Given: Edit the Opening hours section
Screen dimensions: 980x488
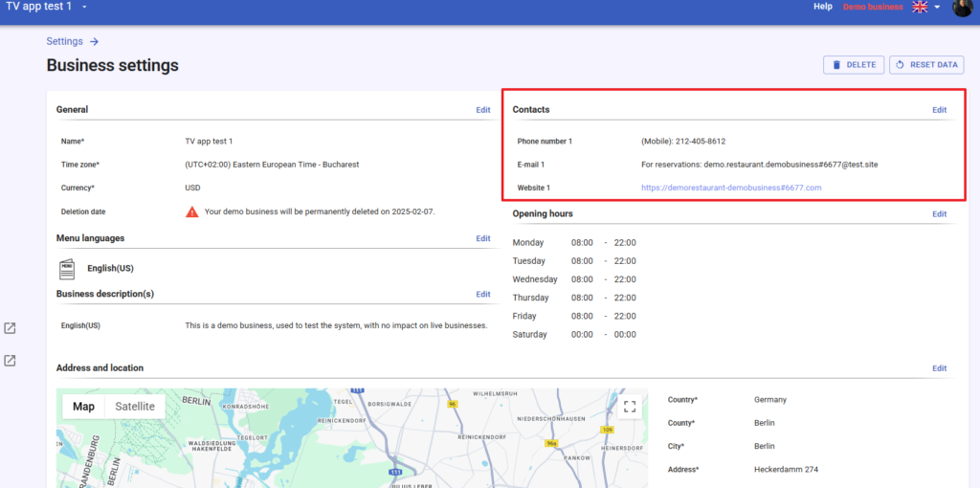Looking at the screenshot, I should tap(940, 213).
